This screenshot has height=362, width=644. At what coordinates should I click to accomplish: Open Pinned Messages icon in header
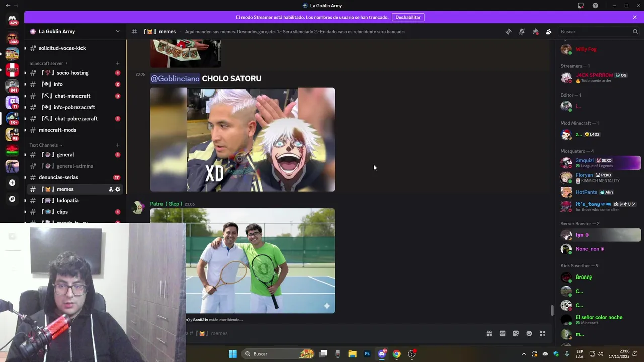[x=535, y=31]
